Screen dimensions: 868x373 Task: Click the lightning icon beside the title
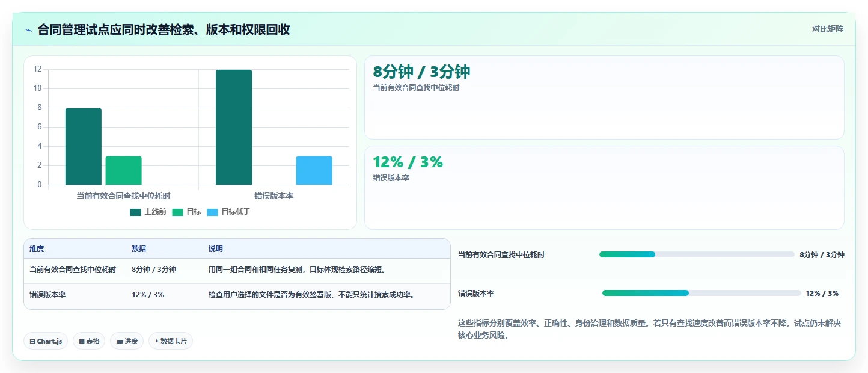click(x=28, y=29)
